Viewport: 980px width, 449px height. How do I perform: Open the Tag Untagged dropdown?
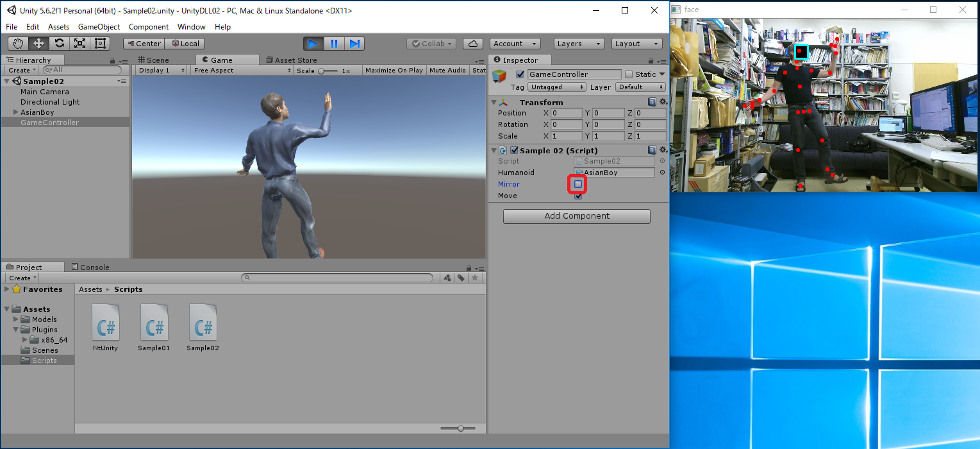pyautogui.click(x=556, y=87)
